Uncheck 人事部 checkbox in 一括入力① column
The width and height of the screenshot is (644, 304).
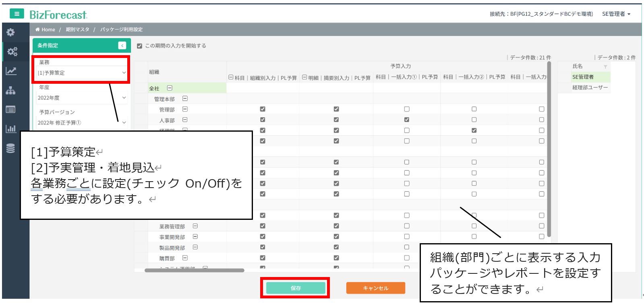point(407,120)
